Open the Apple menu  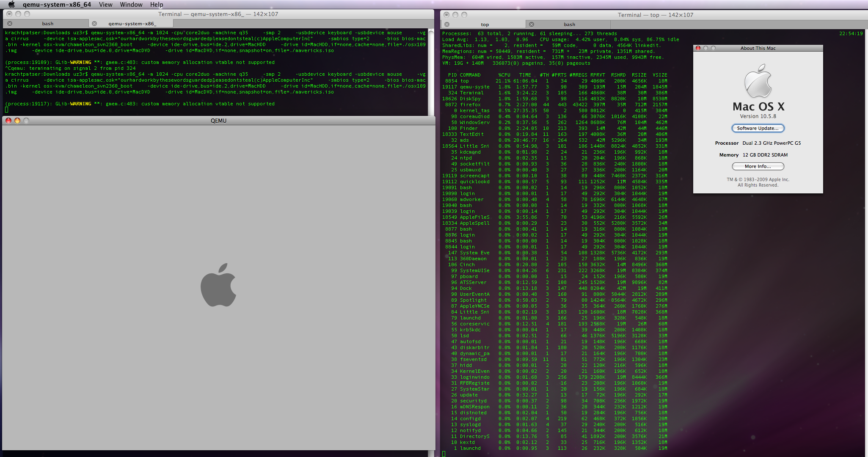(x=11, y=4)
